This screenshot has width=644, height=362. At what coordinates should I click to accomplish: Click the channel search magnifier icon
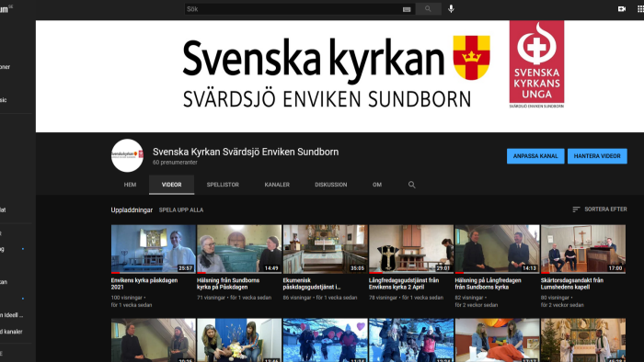[x=411, y=185]
